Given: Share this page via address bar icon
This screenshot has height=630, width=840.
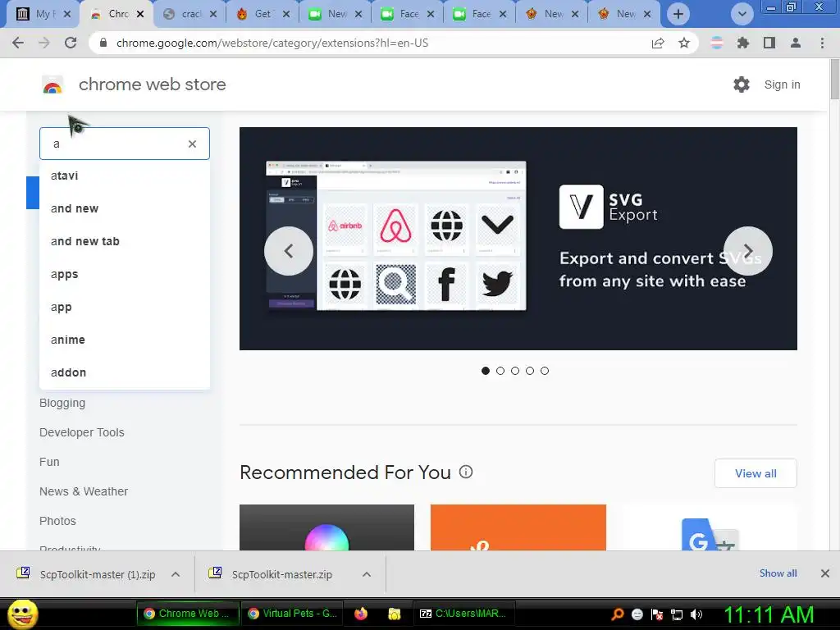Looking at the screenshot, I should pos(658,43).
